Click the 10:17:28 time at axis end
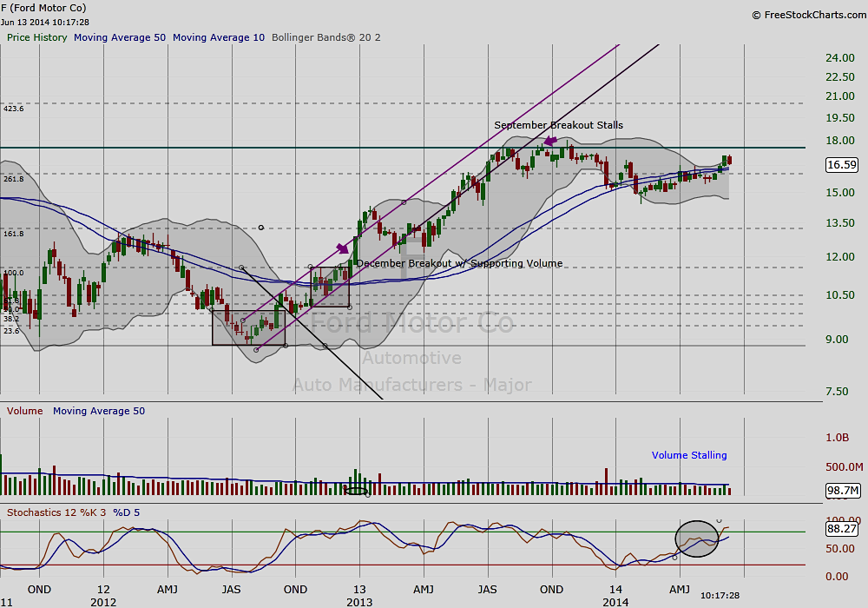868x608 pixels. (x=720, y=595)
